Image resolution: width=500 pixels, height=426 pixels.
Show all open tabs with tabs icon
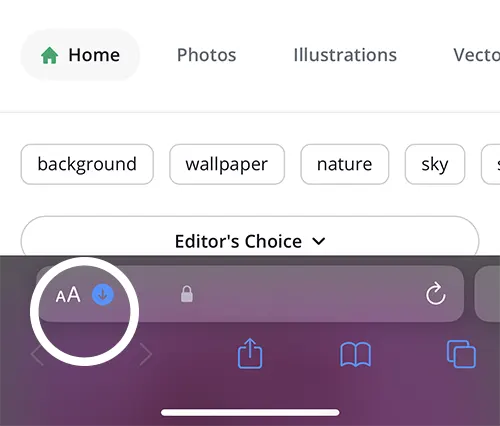[461, 354]
